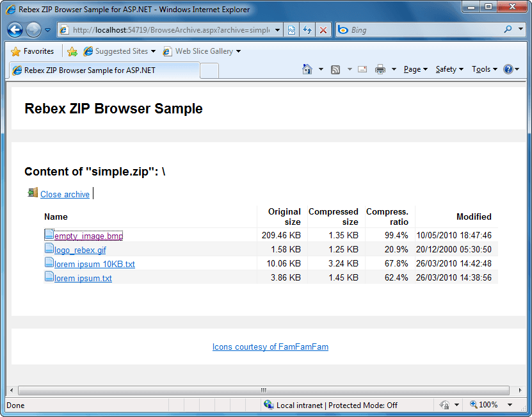Click the Help question mark icon
The image size is (532, 417).
coord(508,69)
